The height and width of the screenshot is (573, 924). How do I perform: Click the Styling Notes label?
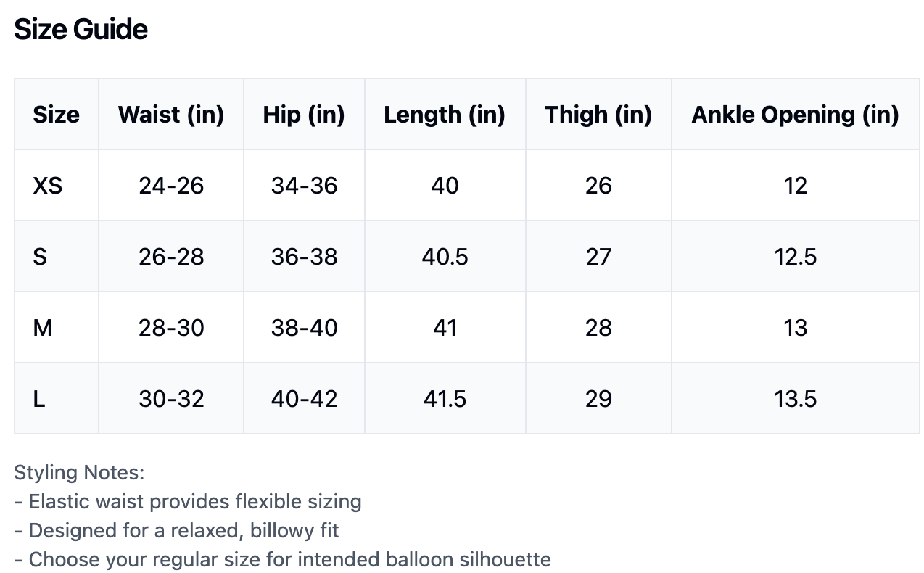[80, 473]
